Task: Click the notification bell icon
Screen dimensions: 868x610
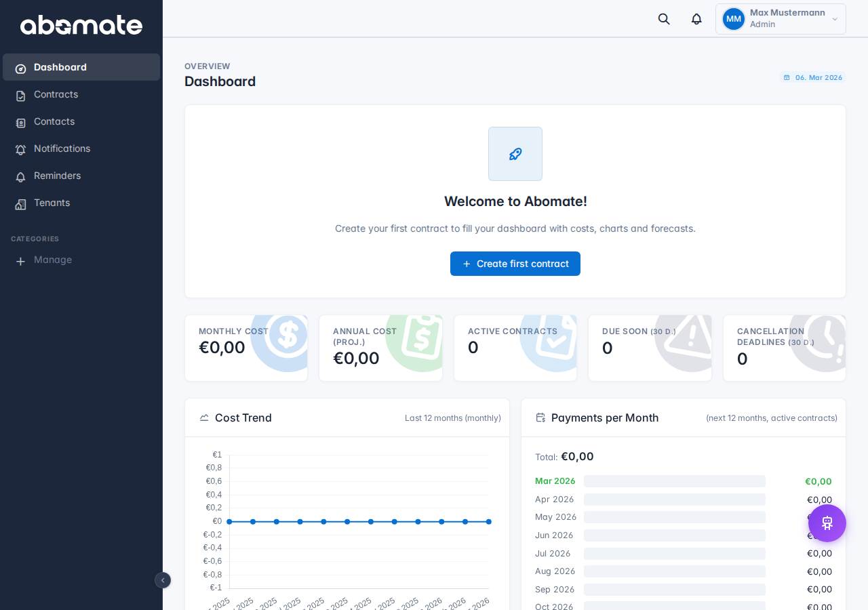Action: click(695, 18)
